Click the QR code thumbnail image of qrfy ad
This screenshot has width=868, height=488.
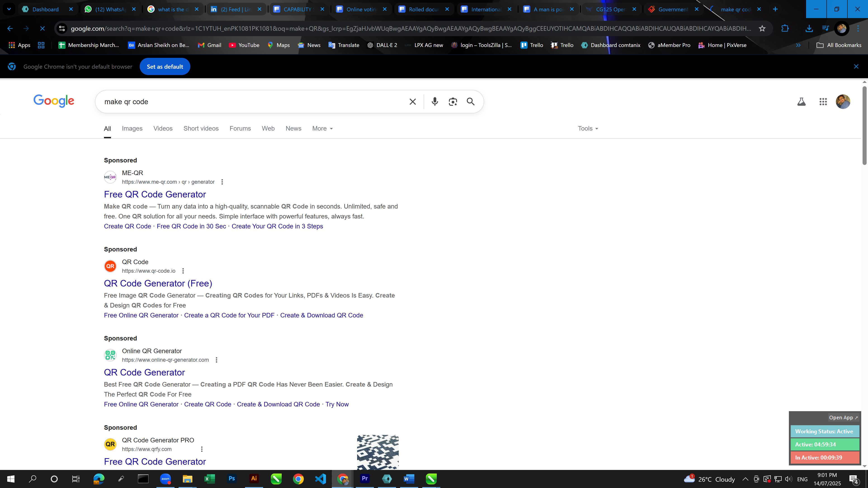378,452
